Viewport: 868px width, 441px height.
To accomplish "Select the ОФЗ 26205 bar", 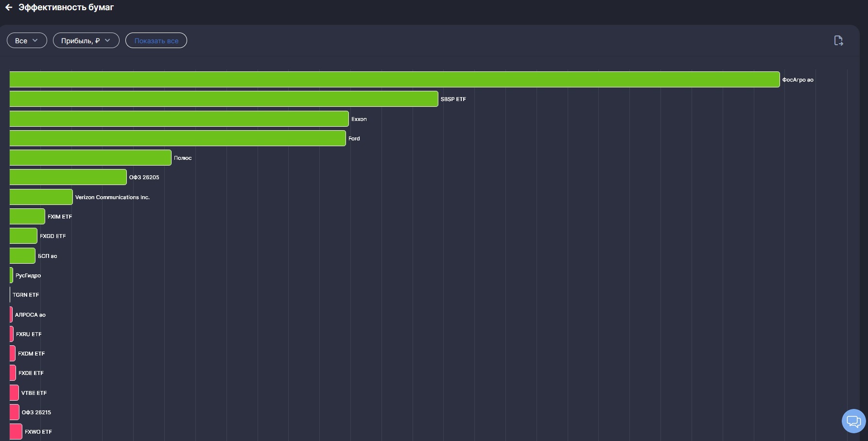I will (68, 177).
